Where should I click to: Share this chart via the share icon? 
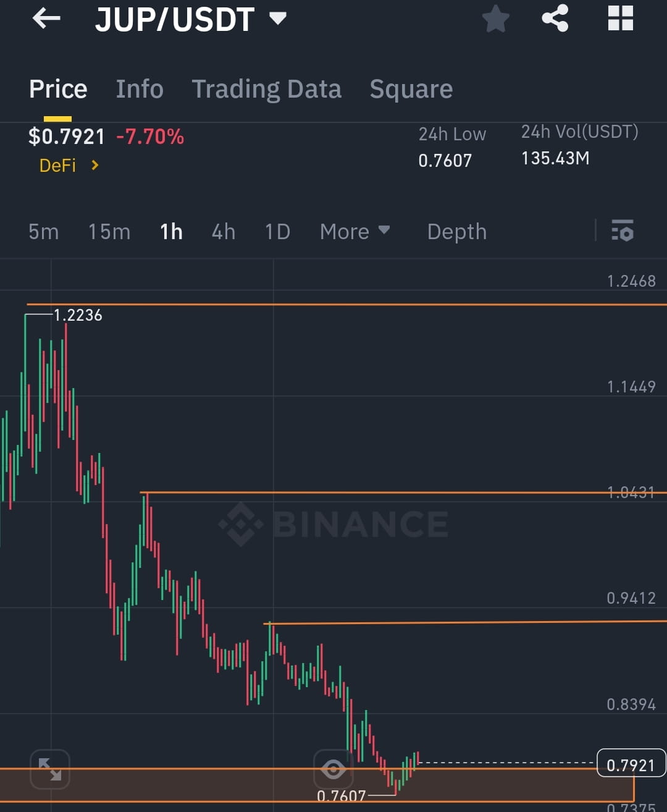point(555,18)
